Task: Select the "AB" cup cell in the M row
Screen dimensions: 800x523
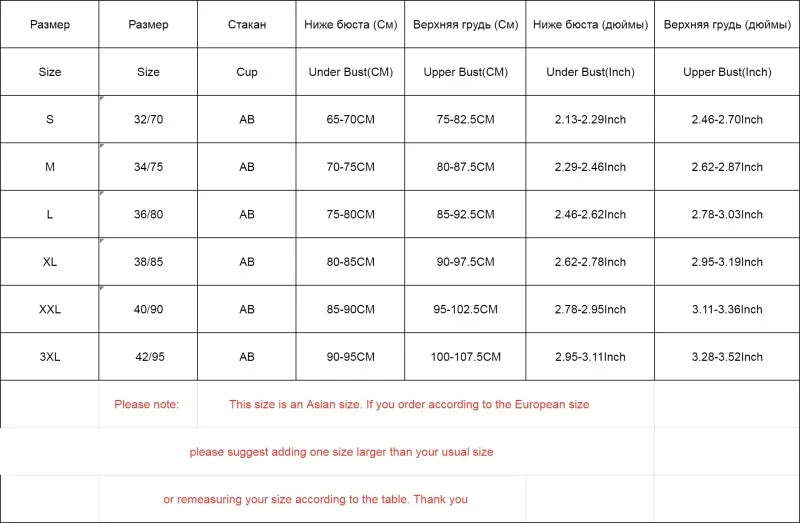Action: pyautogui.click(x=247, y=167)
